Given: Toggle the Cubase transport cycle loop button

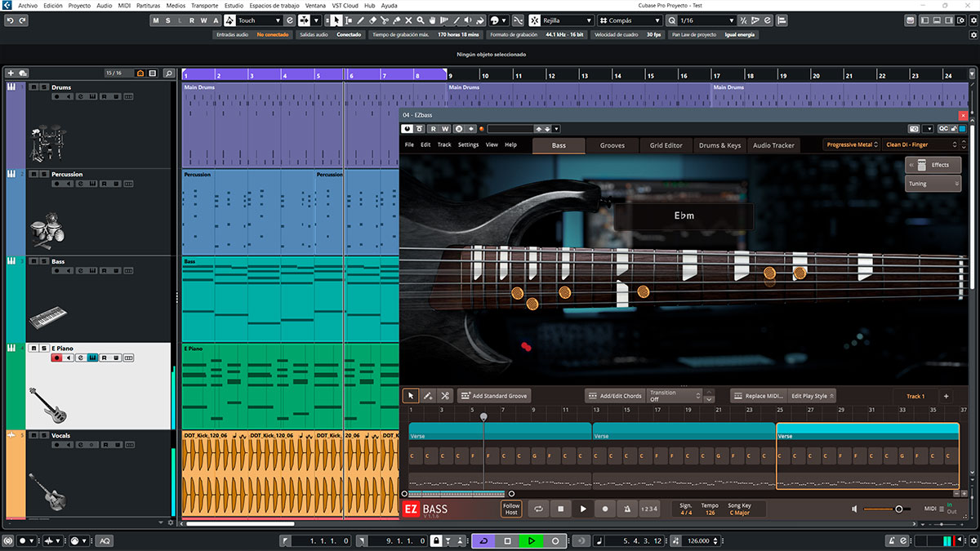Looking at the screenshot, I should (483, 540).
